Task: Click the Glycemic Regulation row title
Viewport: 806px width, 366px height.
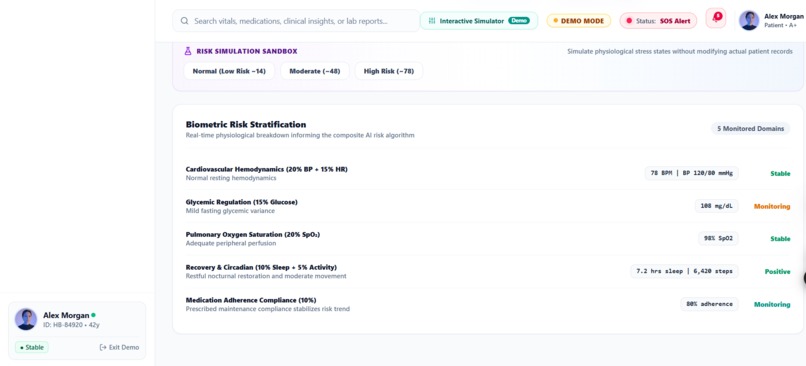Action: click(x=241, y=202)
